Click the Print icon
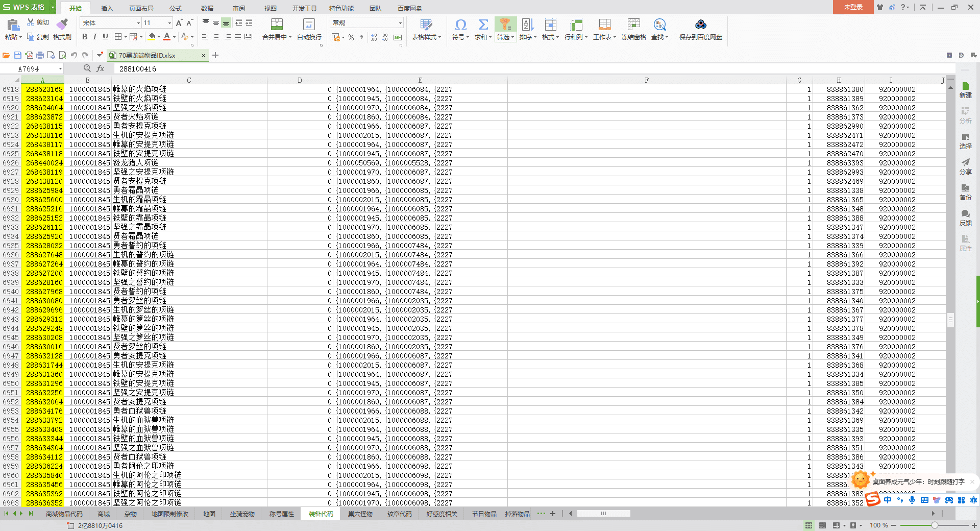980x531 pixels. (x=40, y=55)
